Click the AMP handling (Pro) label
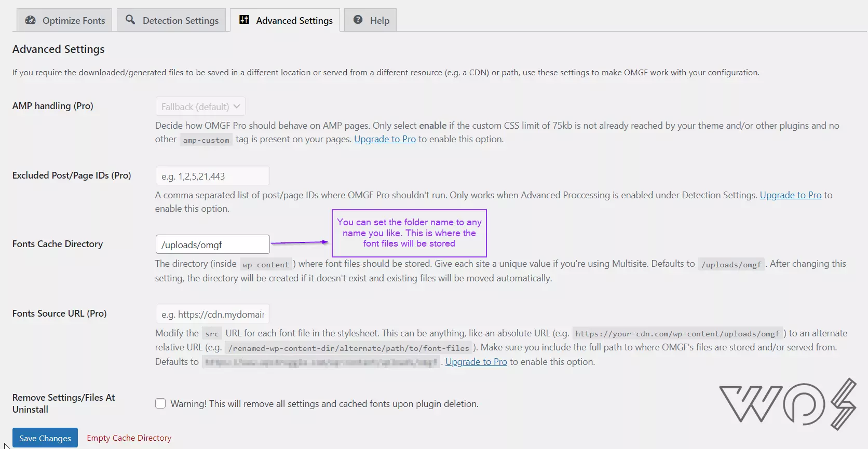This screenshot has width=868, height=449. tap(53, 106)
